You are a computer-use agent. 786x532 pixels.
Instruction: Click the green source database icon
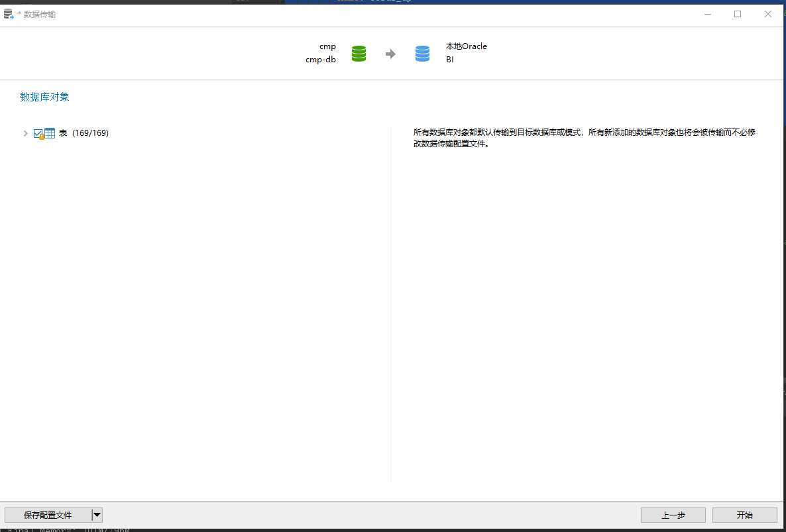point(359,54)
